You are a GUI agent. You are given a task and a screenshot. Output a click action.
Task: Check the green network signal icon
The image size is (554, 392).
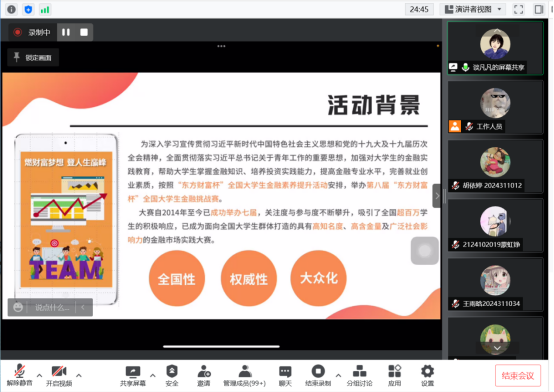(45, 9)
